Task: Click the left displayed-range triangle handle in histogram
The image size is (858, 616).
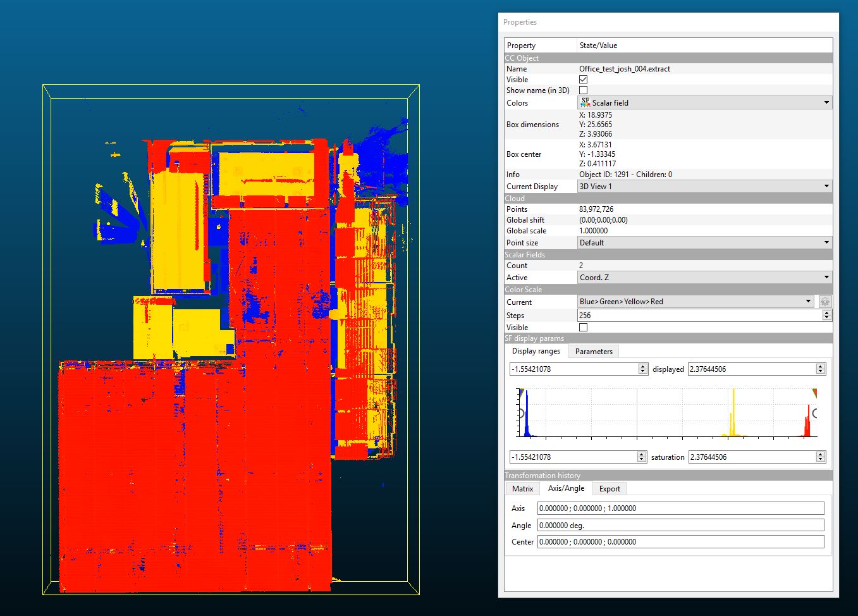Action: pyautogui.click(x=520, y=393)
